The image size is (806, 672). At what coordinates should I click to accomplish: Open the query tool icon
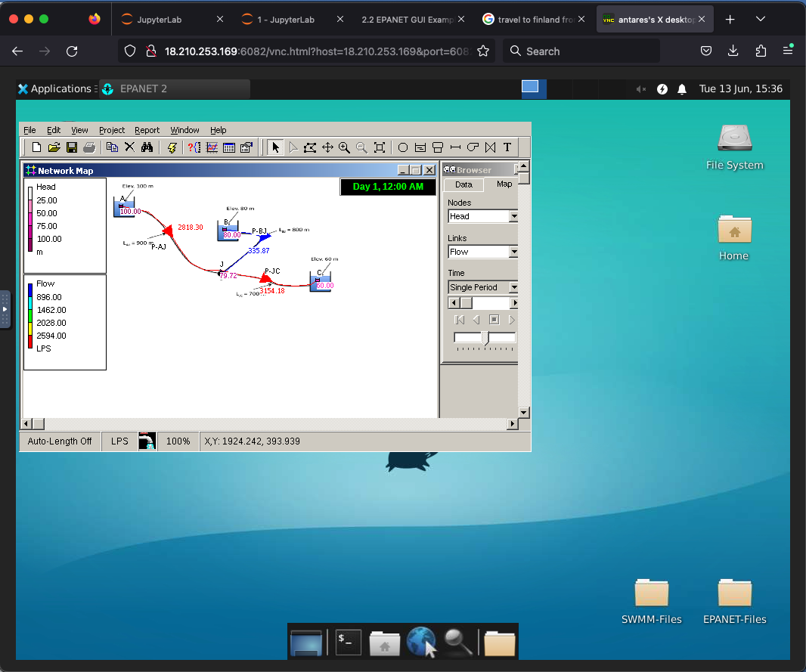pyautogui.click(x=194, y=147)
